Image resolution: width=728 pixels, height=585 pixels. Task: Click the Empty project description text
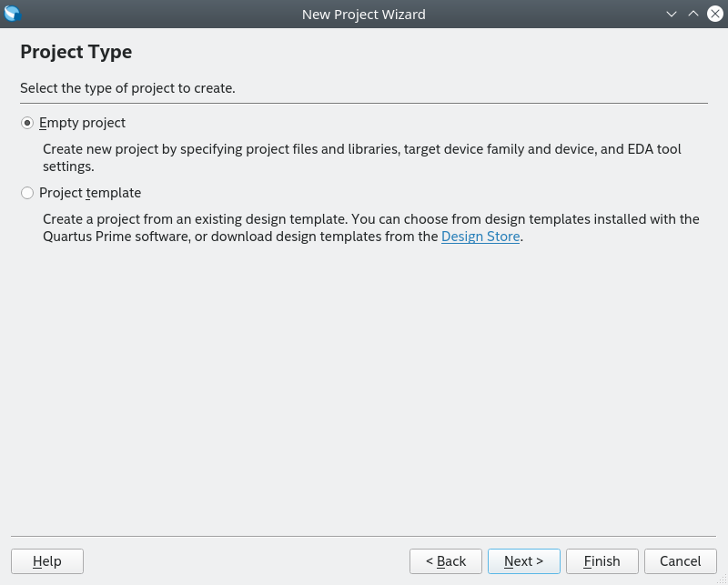point(362,158)
